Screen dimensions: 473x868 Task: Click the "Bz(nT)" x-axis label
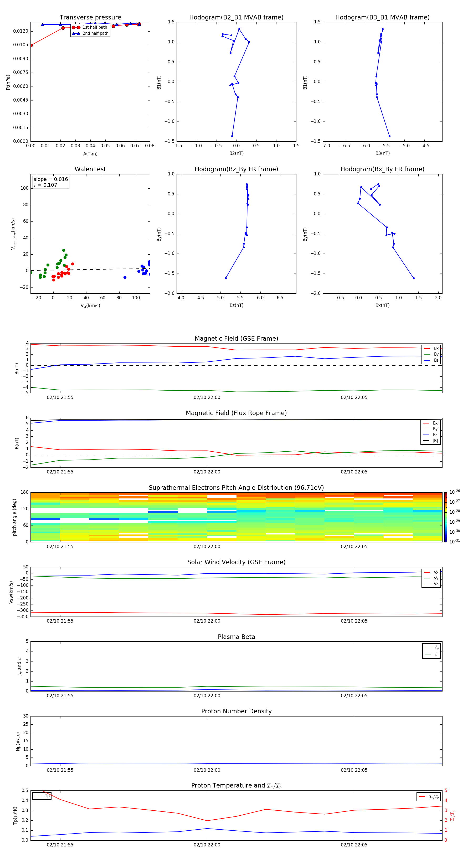236,305
